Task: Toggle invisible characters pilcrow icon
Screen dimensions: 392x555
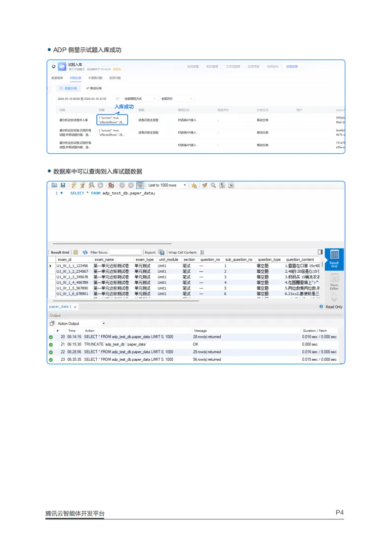Action: pos(222,185)
